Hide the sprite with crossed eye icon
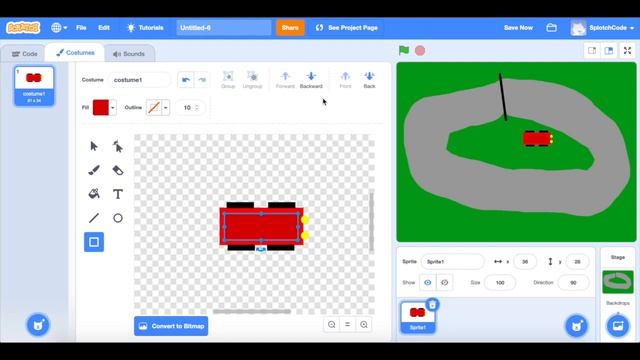Image resolution: width=640 pixels, height=360 pixels. 444,282
